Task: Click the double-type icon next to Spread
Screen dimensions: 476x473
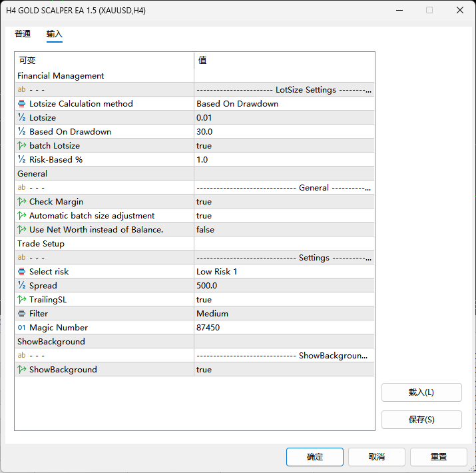Action: [x=21, y=286]
